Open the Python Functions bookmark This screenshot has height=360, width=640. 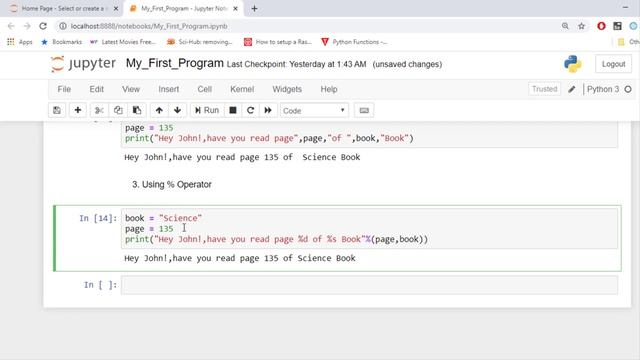click(354, 42)
